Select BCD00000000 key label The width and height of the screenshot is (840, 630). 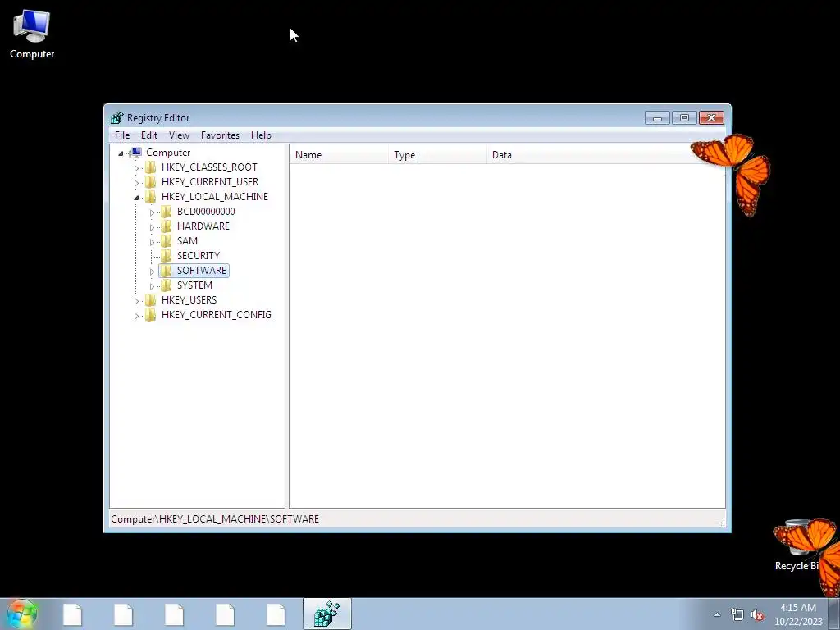[x=206, y=212]
